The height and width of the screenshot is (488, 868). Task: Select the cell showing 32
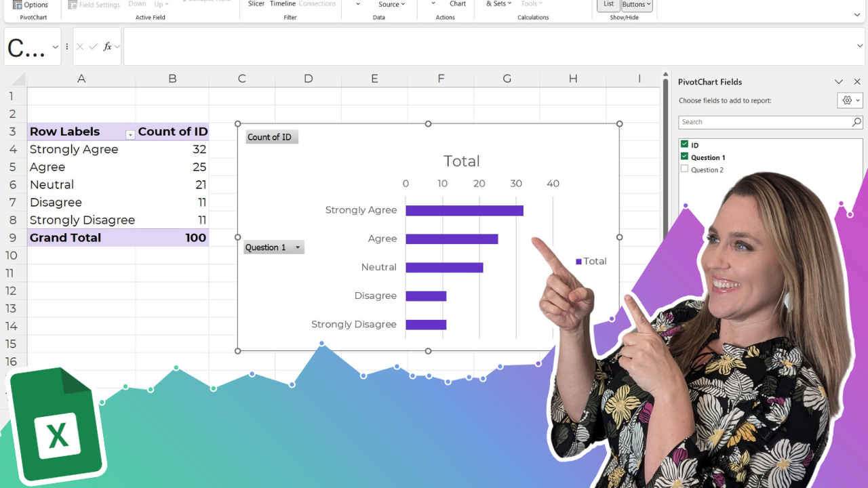coord(172,149)
